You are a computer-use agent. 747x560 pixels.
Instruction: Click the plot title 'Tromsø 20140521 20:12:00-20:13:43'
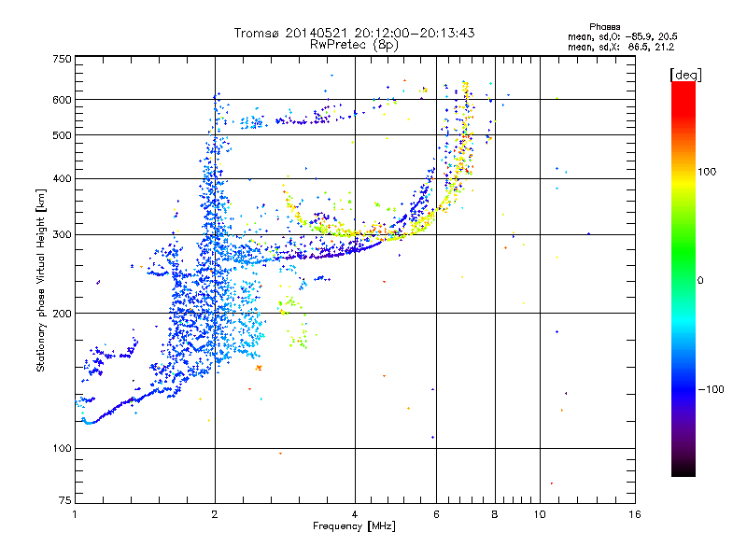click(x=354, y=33)
